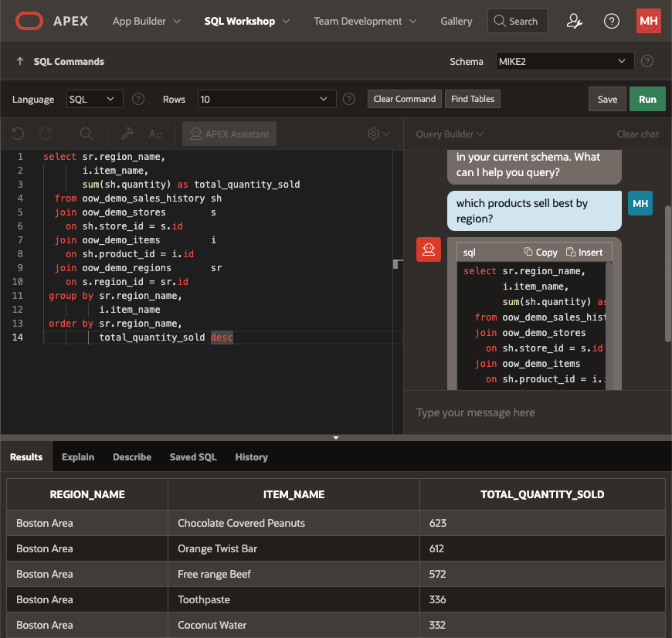Clear the command editor
Viewport: 672px width, 638px height.
pos(404,99)
